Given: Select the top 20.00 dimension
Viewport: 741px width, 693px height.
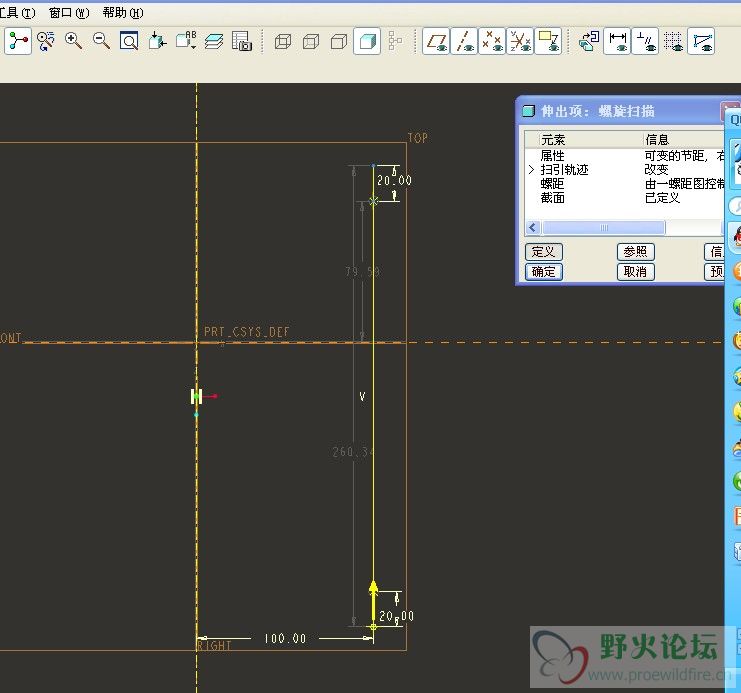Looking at the screenshot, I should coord(394,181).
